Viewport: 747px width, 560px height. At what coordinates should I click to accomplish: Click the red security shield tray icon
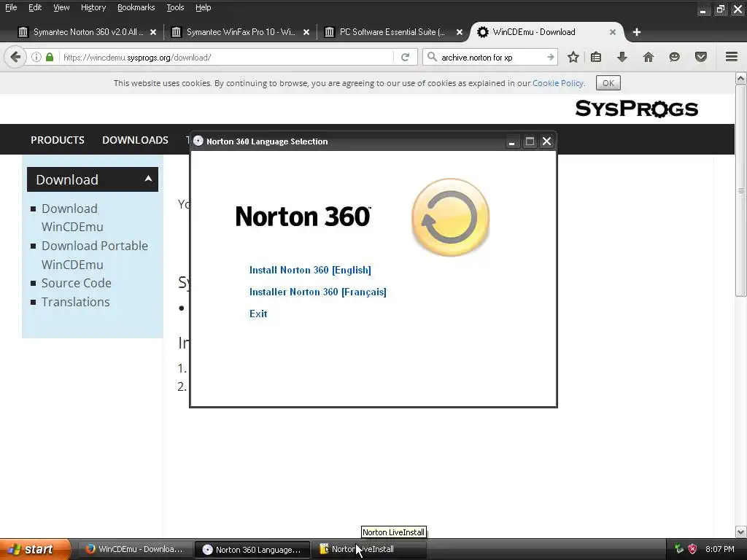pos(692,549)
